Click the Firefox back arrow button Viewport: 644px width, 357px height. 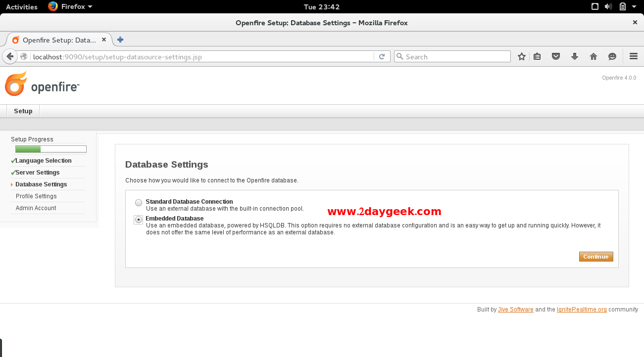click(x=10, y=56)
